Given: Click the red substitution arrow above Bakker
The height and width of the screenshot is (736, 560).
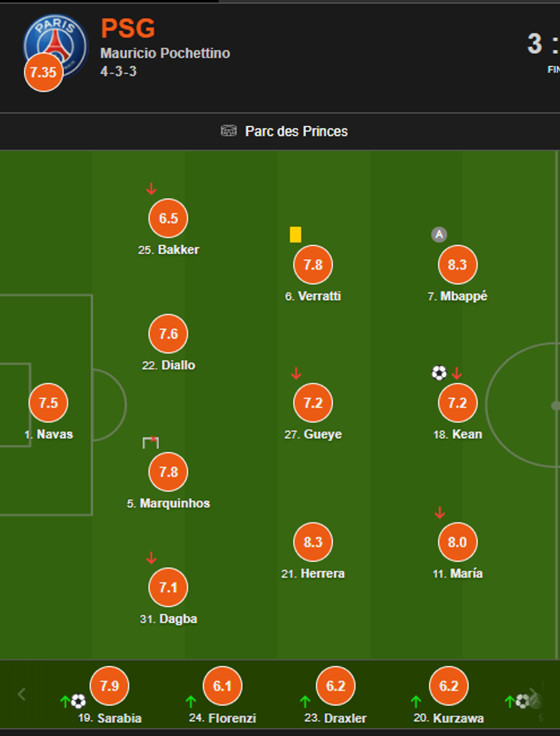Looking at the screenshot, I should [151, 189].
